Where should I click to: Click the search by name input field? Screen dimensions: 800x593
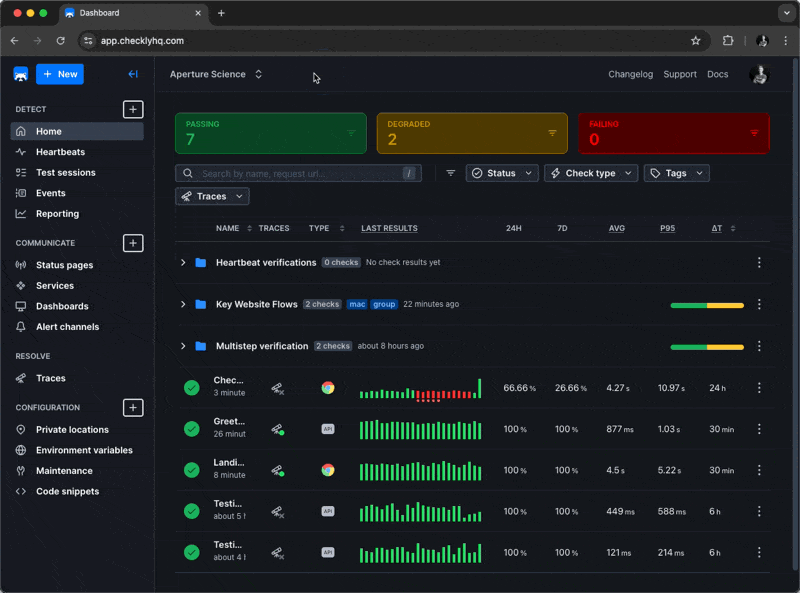(298, 174)
